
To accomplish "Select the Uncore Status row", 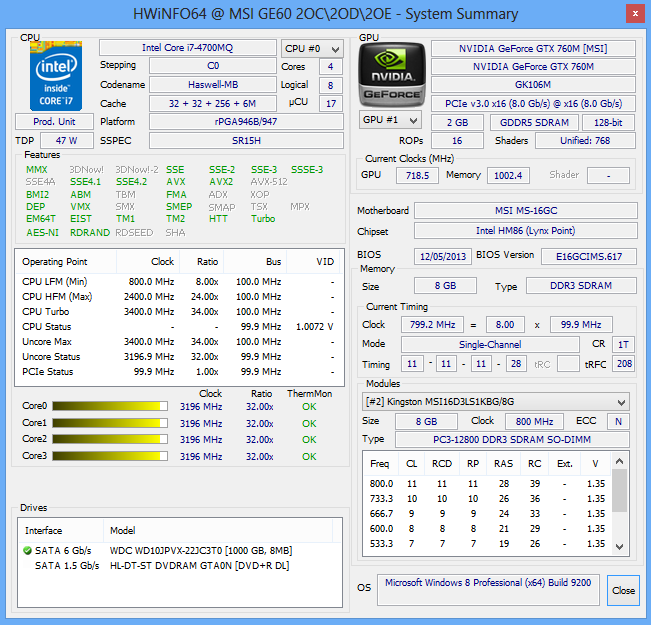I will pyautogui.click(x=179, y=357).
